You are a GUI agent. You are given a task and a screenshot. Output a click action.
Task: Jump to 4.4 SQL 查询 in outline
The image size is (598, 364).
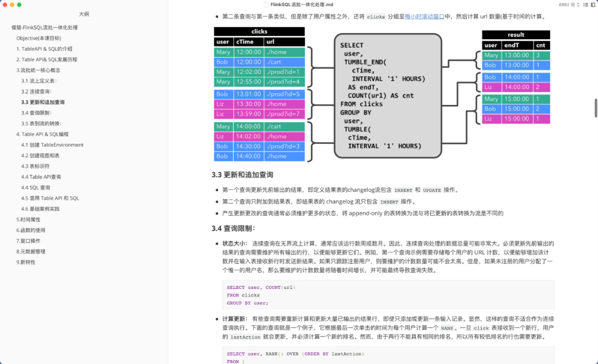pyautogui.click(x=35, y=188)
